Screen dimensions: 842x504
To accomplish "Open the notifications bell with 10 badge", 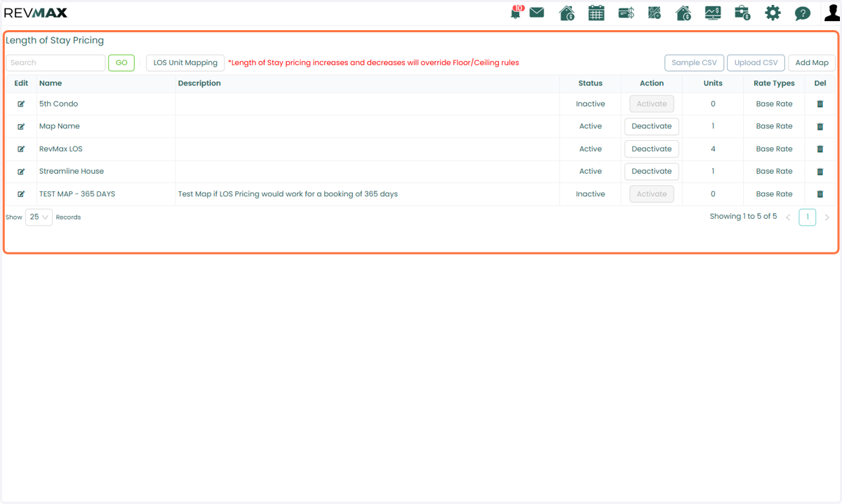I will tap(516, 12).
